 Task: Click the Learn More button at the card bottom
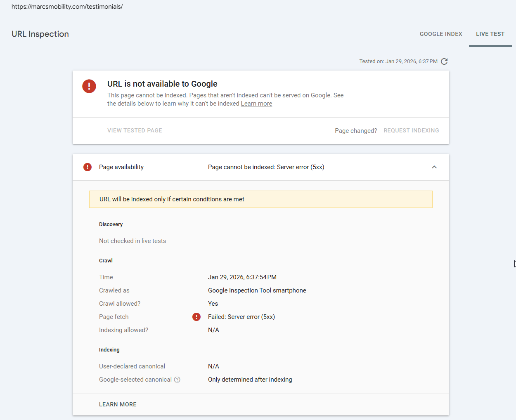pyautogui.click(x=118, y=404)
